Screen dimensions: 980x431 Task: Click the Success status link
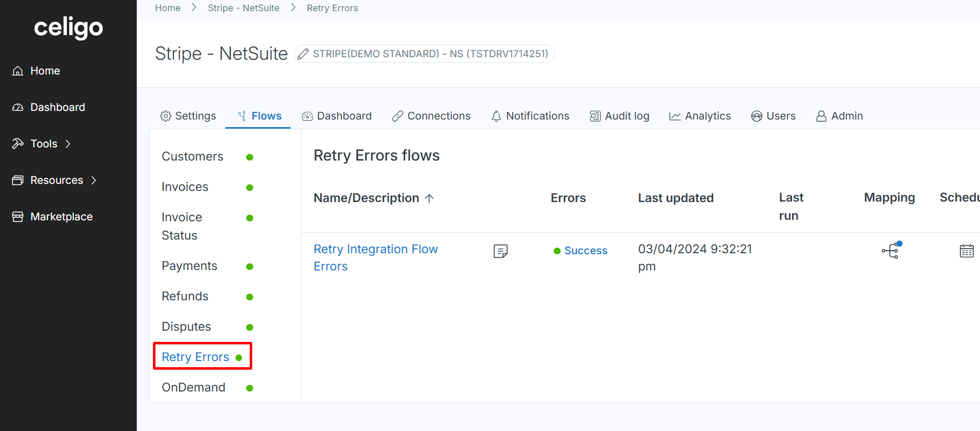pyautogui.click(x=585, y=251)
